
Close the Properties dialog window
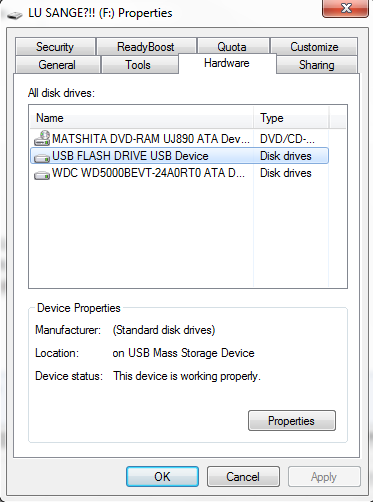pos(345,8)
